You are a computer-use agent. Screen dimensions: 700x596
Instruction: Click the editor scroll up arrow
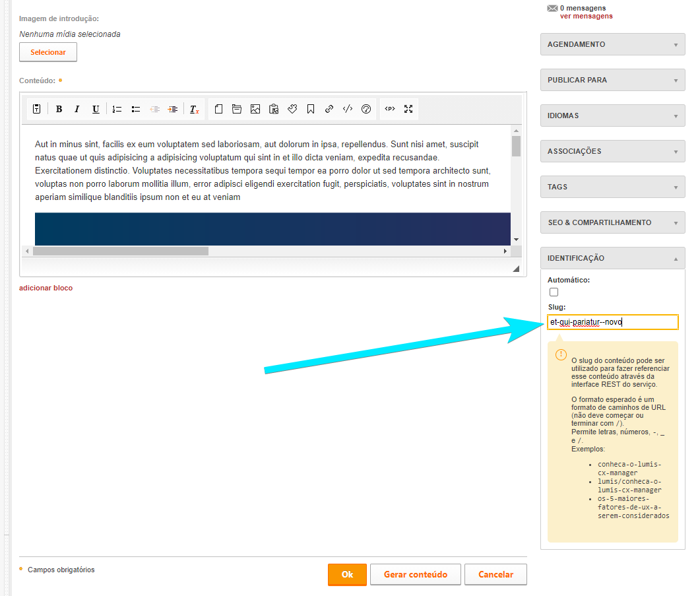coord(516,131)
